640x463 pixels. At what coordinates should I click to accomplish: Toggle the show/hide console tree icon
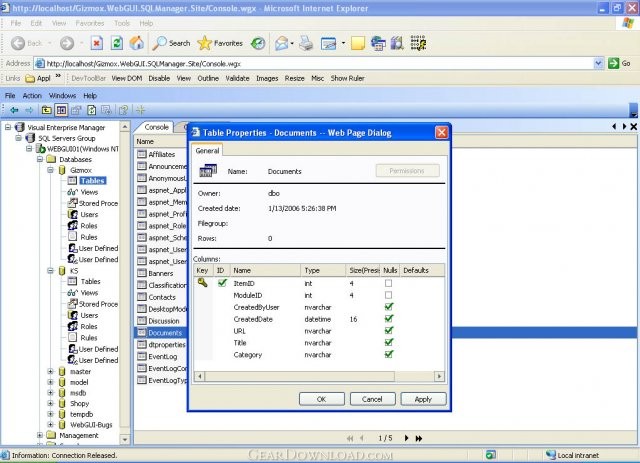(x=61, y=110)
